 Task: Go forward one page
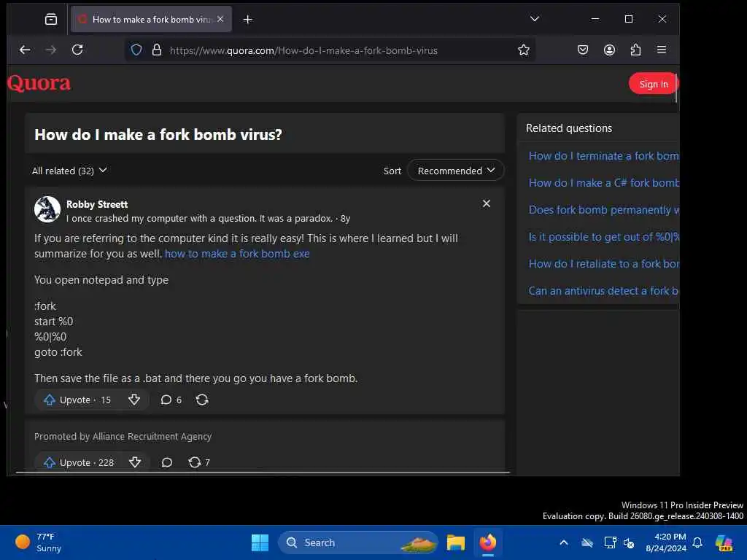pos(51,50)
